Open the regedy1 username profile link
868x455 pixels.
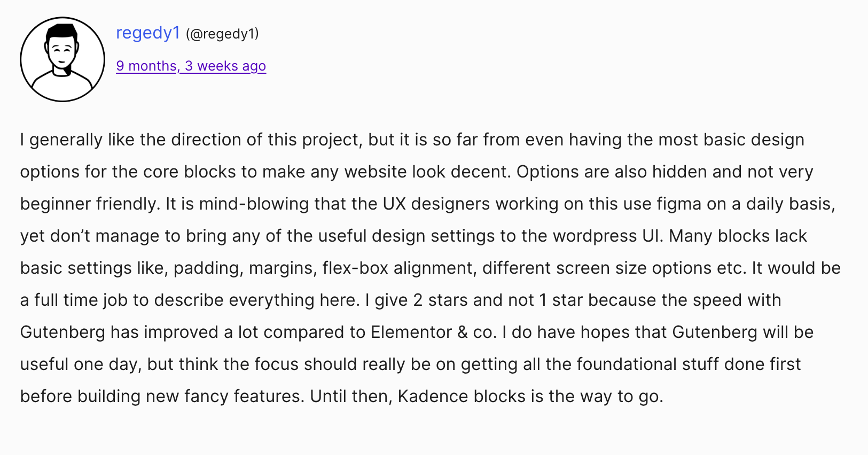pos(148,33)
